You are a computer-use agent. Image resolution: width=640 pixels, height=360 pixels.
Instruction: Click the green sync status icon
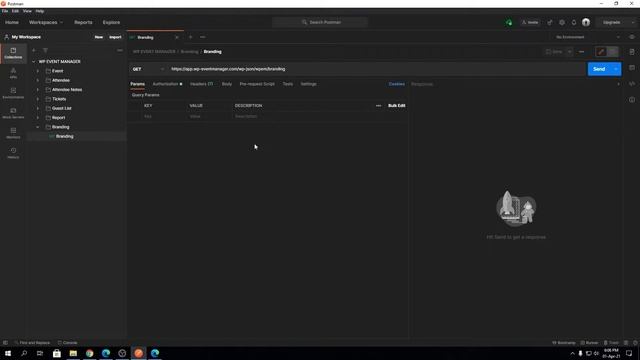509,22
